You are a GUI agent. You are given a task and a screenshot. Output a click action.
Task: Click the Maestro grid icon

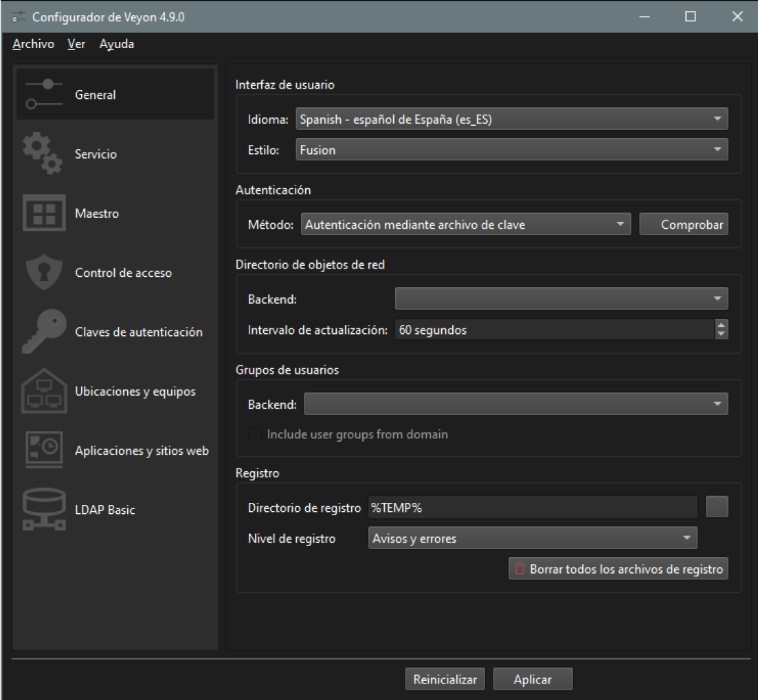(x=44, y=212)
